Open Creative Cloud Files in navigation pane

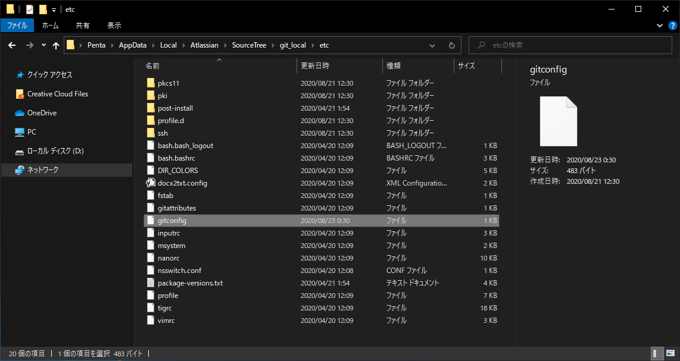click(x=52, y=94)
